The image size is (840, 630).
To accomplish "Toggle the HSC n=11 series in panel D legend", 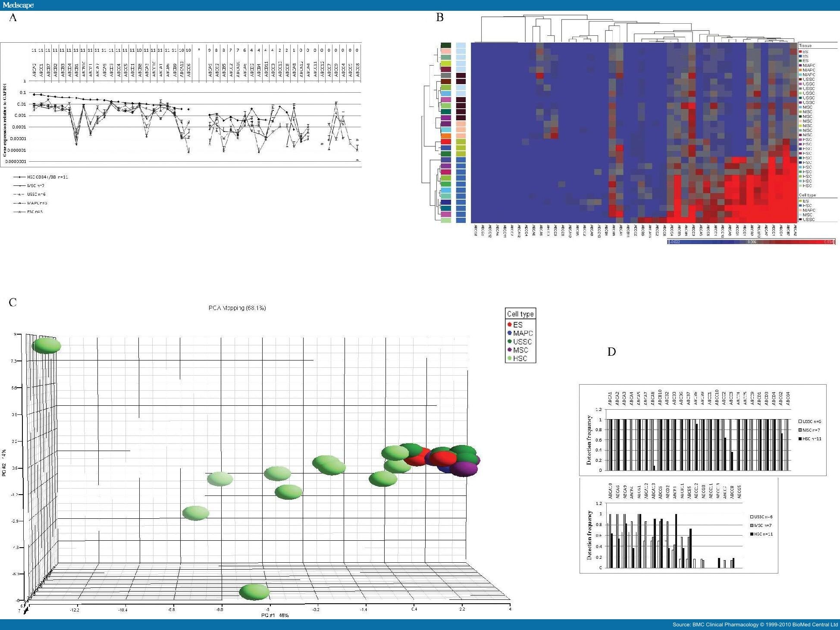I will coord(800,439).
